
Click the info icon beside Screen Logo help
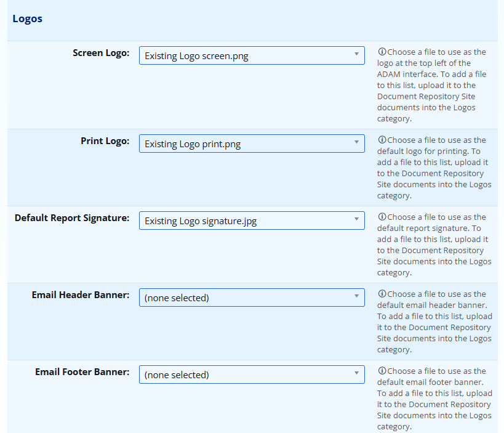click(382, 52)
